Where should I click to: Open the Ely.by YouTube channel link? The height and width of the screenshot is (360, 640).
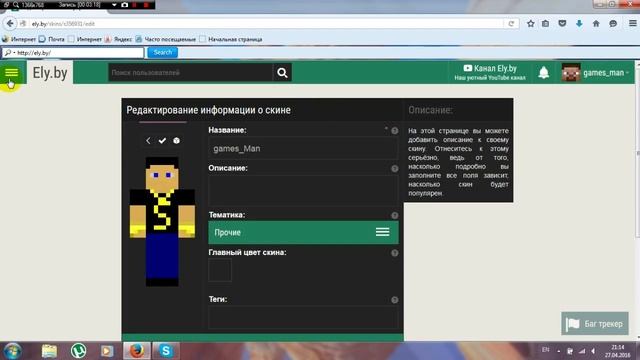click(x=490, y=72)
